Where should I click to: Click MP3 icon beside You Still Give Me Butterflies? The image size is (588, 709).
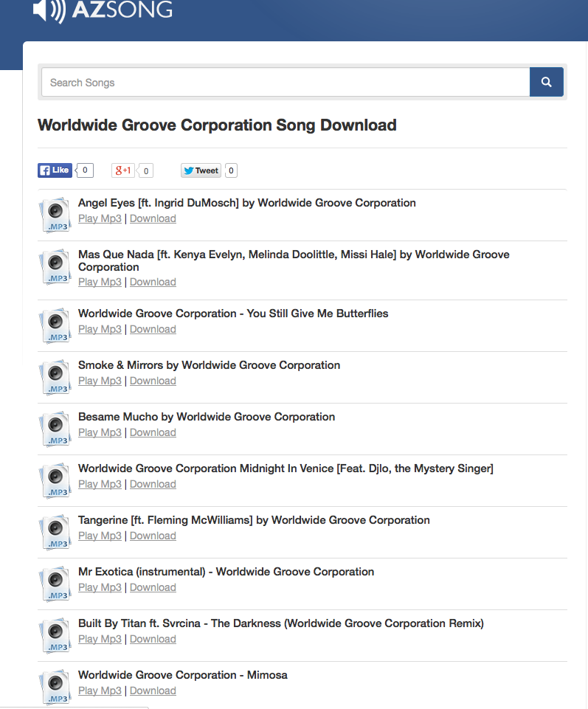point(55,325)
